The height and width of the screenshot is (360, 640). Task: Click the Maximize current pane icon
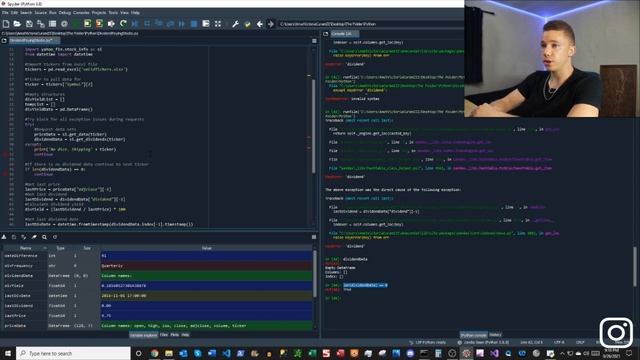point(218,24)
